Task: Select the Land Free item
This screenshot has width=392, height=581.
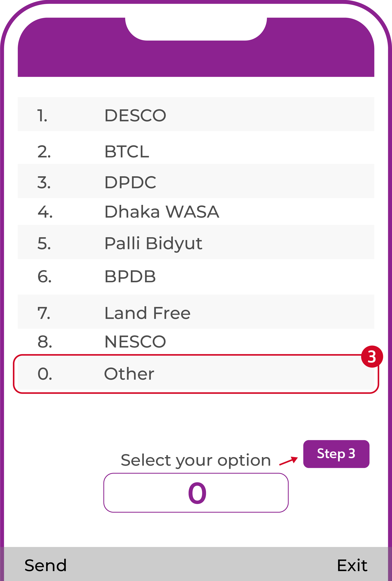Action: (147, 313)
